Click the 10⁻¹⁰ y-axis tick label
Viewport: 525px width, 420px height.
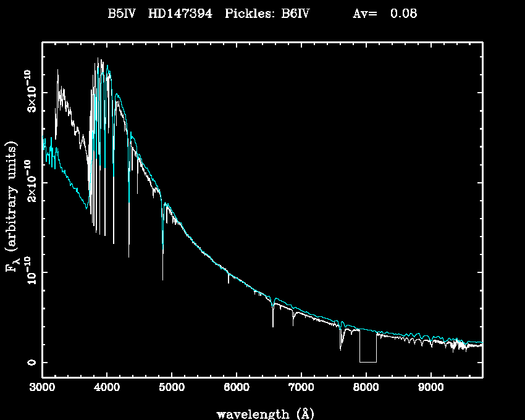click(29, 272)
